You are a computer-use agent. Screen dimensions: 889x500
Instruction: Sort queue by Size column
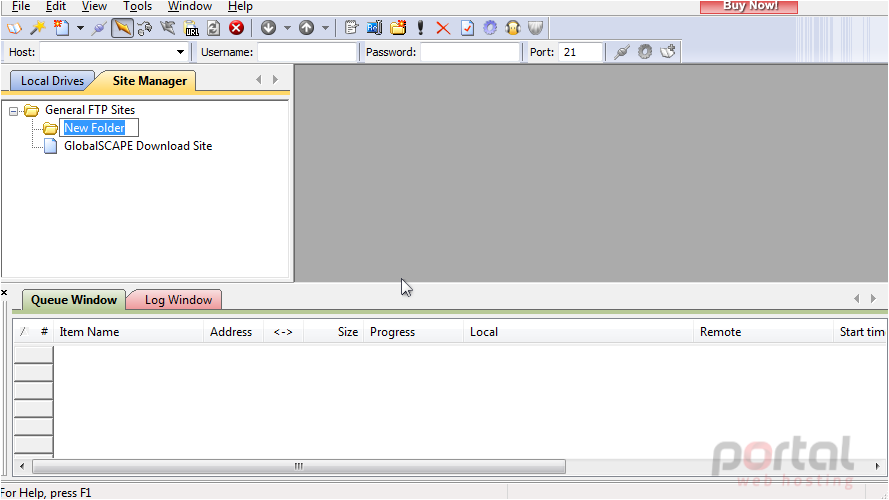pyautogui.click(x=333, y=332)
